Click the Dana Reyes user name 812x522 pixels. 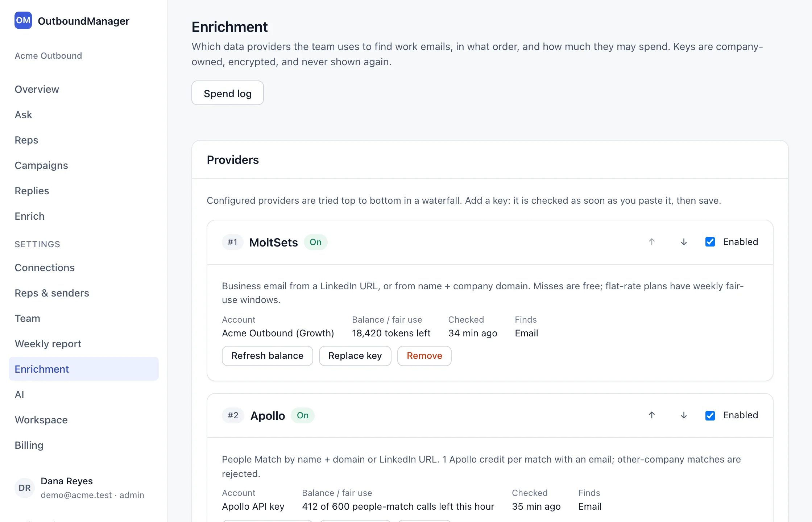[67, 481]
